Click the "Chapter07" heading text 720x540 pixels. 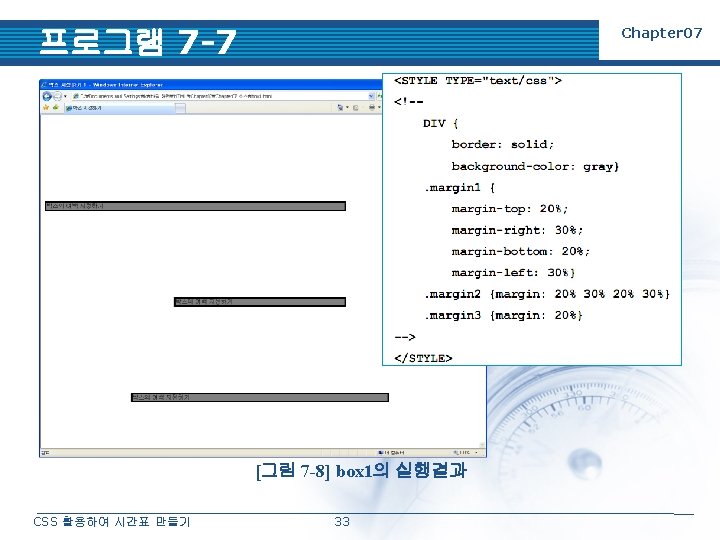click(662, 33)
